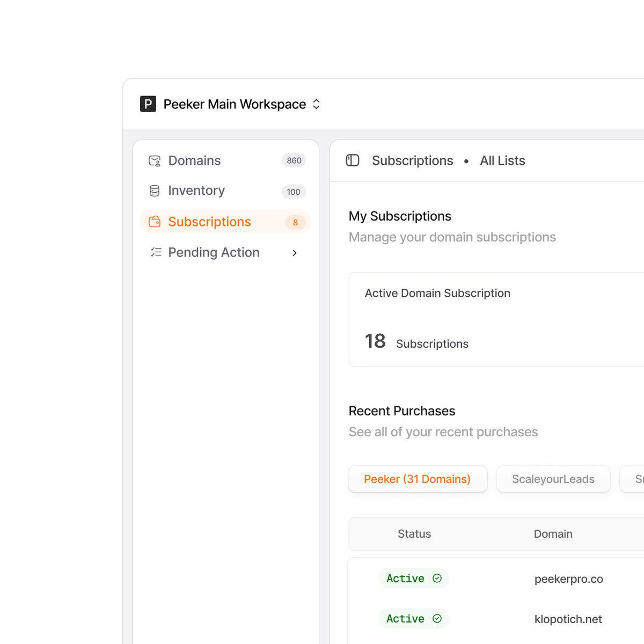Click the Pending Action checklist icon
Viewport: 644px width, 644px height.
(x=156, y=252)
